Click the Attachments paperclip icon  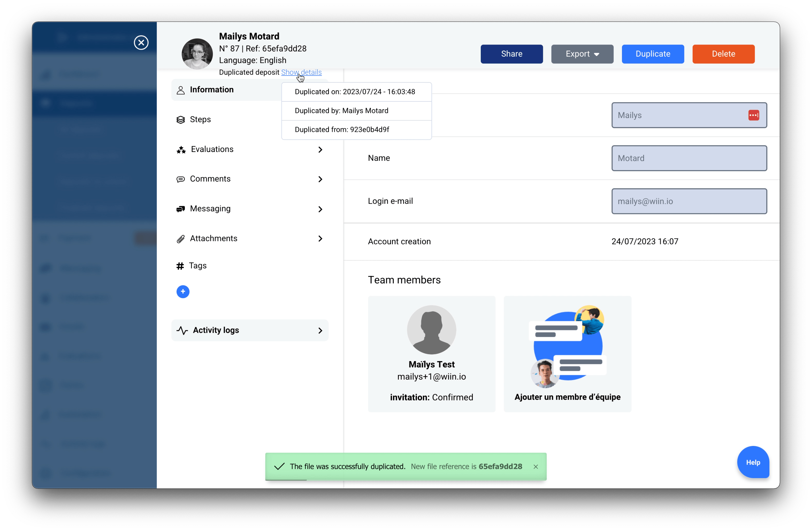click(x=181, y=239)
